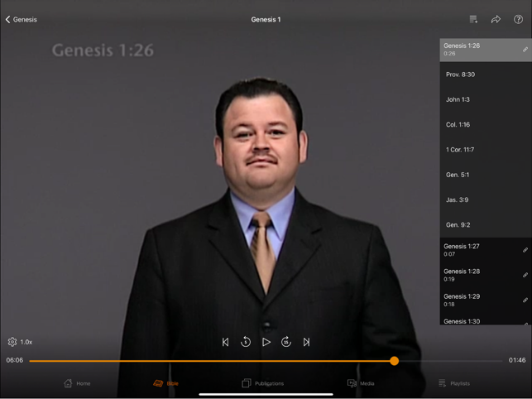The width and height of the screenshot is (532, 399).
Task: Skip forward fifteen seconds
Action: tap(286, 342)
